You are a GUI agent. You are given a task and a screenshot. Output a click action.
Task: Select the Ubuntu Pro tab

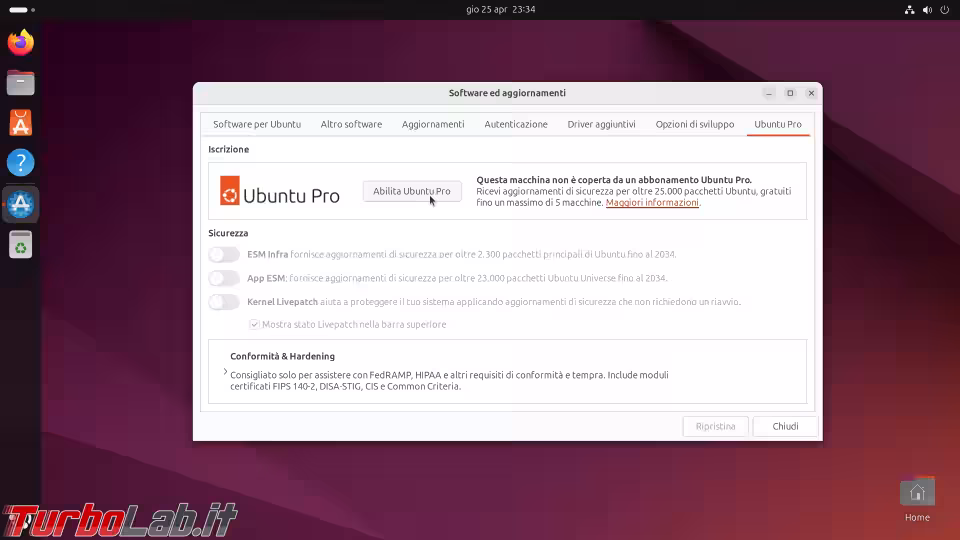[x=778, y=124]
